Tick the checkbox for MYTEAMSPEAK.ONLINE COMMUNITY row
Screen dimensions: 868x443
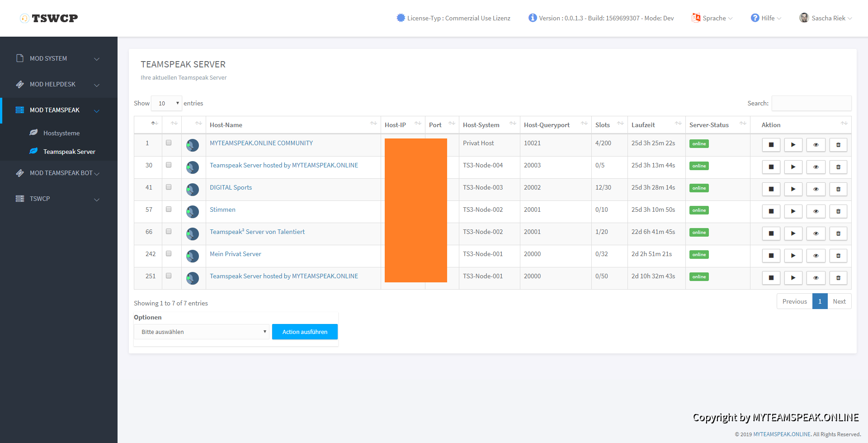pos(169,143)
